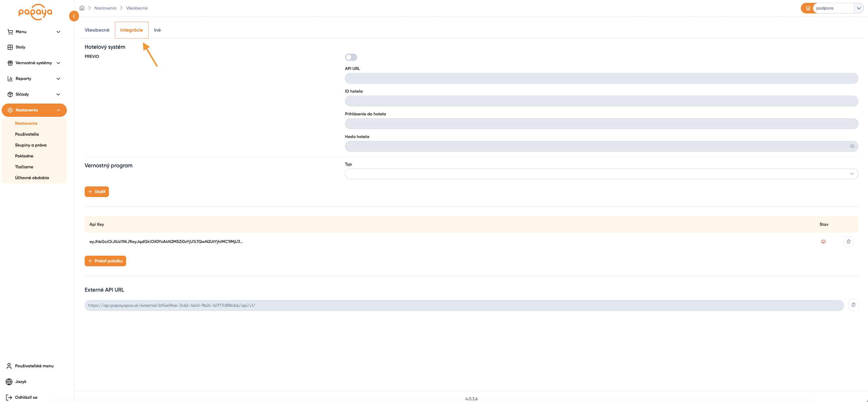Click the API key text starting eyJhbGci
This screenshot has width=868, height=402.
(x=166, y=241)
